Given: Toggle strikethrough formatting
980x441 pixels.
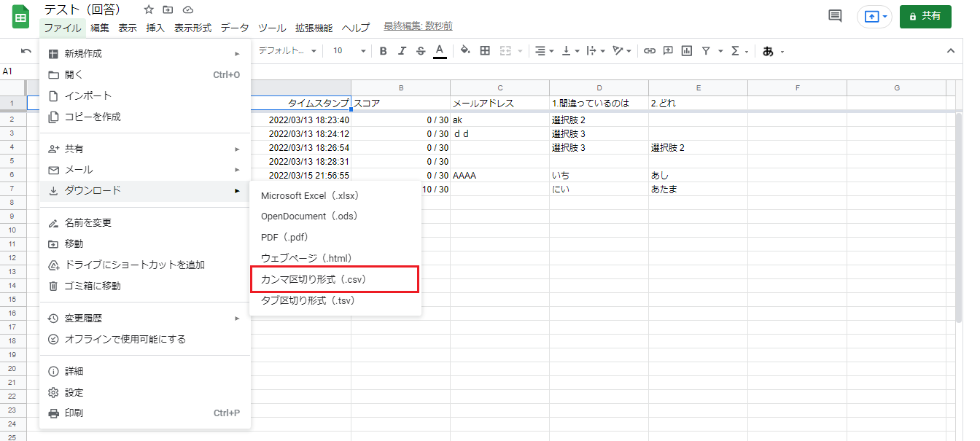Looking at the screenshot, I should 421,51.
